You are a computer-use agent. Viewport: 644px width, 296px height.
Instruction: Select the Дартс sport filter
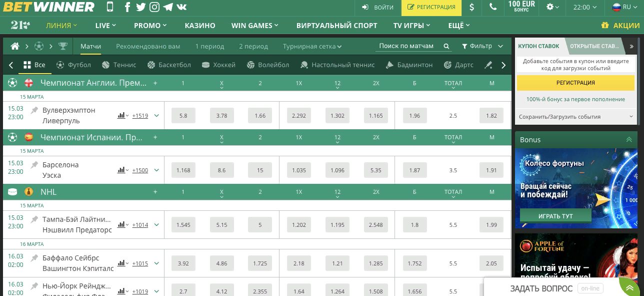click(x=458, y=65)
